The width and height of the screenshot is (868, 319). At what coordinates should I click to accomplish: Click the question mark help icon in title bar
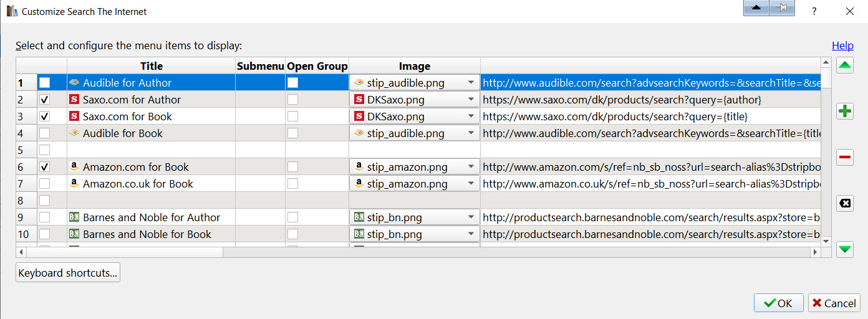pos(814,11)
